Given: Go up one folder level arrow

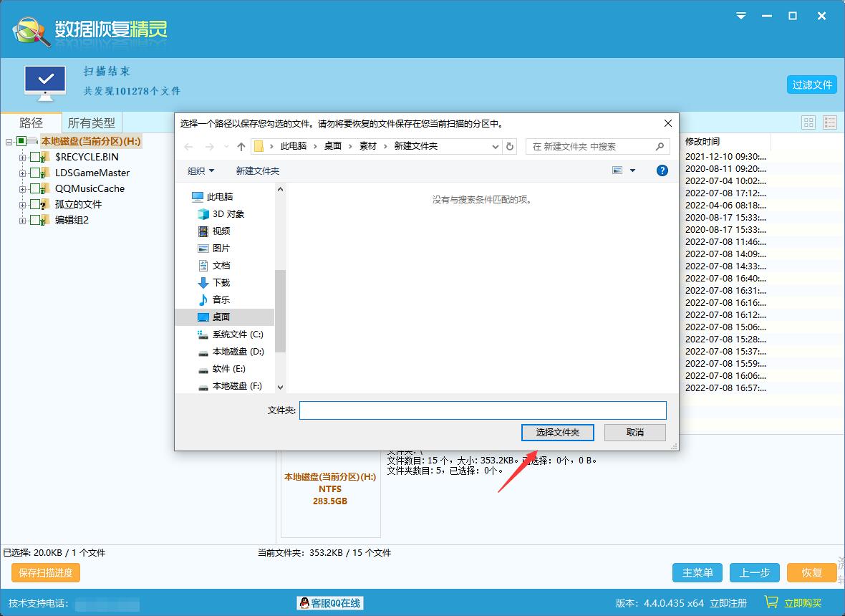Looking at the screenshot, I should tap(241, 147).
